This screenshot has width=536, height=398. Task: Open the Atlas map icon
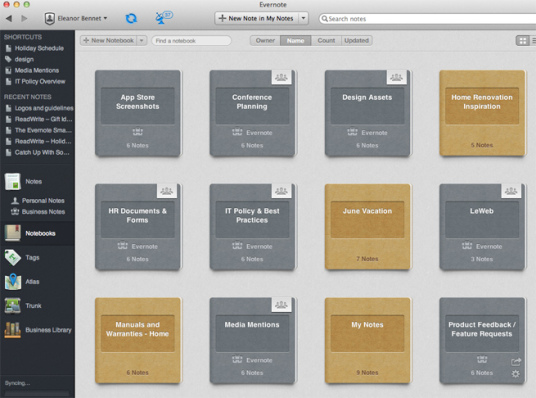[13, 282]
